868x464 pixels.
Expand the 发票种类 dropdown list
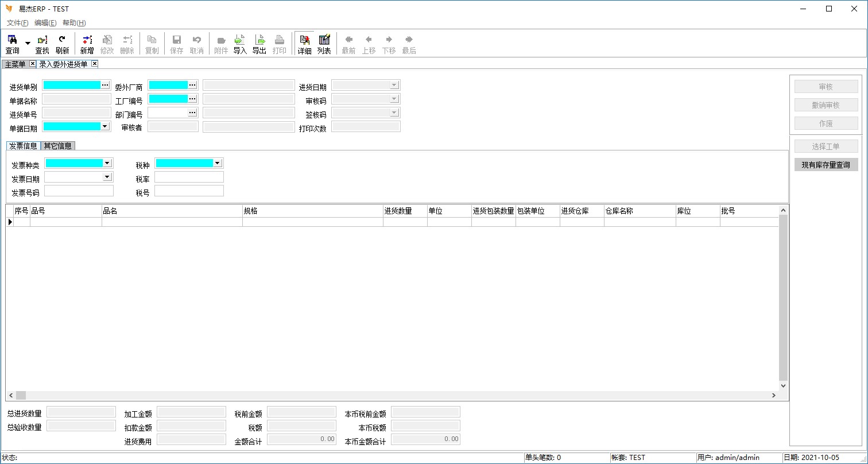[107, 163]
